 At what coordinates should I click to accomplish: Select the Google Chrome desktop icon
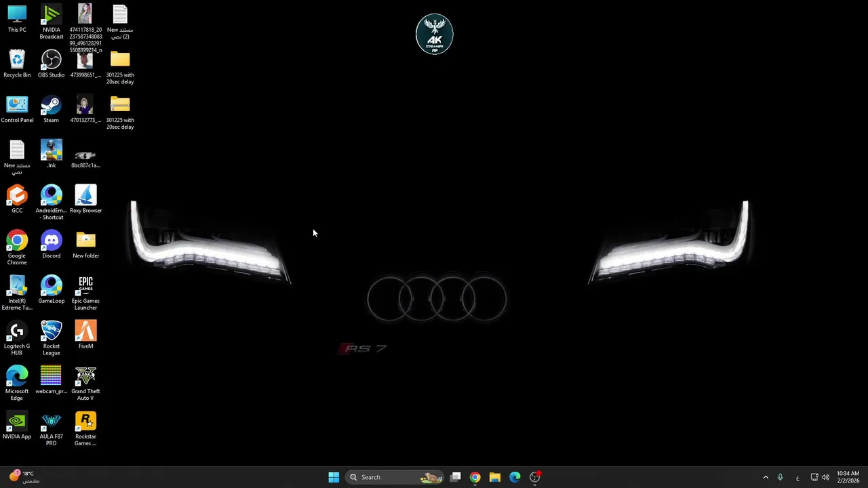pos(17,248)
